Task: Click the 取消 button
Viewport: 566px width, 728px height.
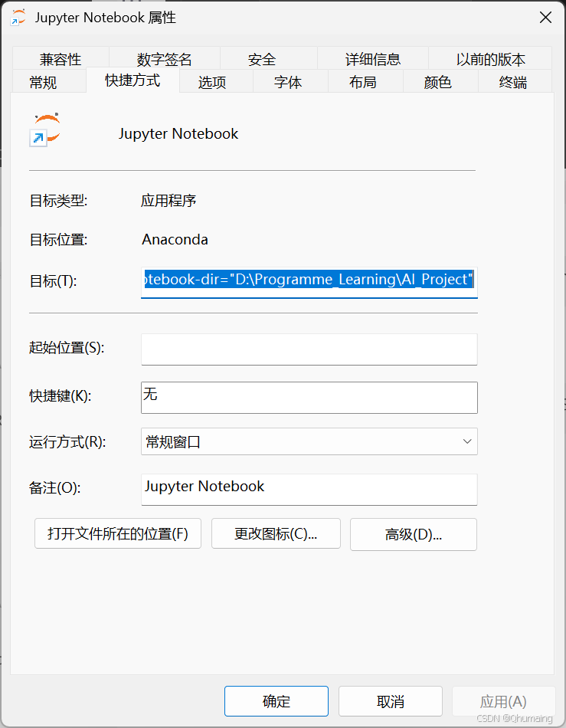Action: [x=390, y=701]
